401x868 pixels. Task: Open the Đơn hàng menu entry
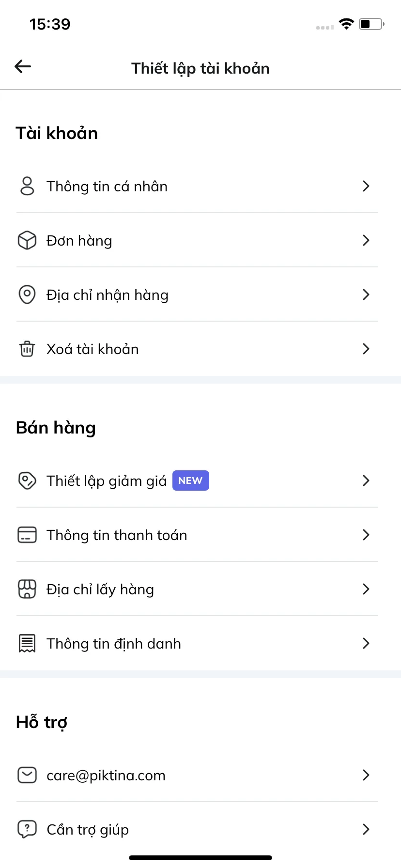[x=197, y=240]
